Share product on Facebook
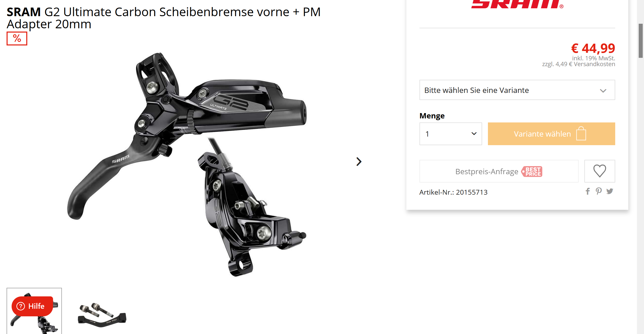The height and width of the screenshot is (334, 644). [588, 191]
